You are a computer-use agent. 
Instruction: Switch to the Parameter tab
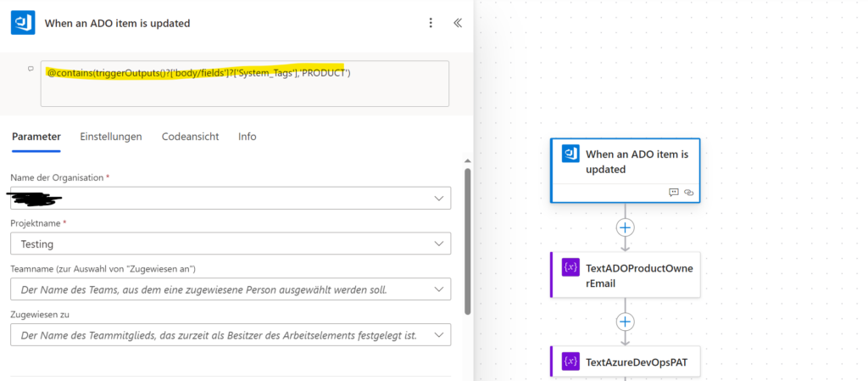pos(36,137)
